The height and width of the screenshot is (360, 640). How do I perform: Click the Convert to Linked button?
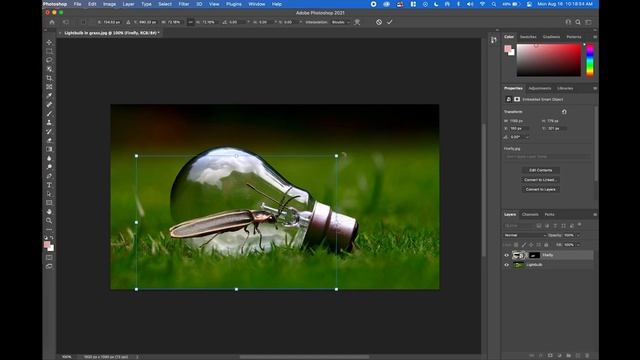pyautogui.click(x=540, y=180)
